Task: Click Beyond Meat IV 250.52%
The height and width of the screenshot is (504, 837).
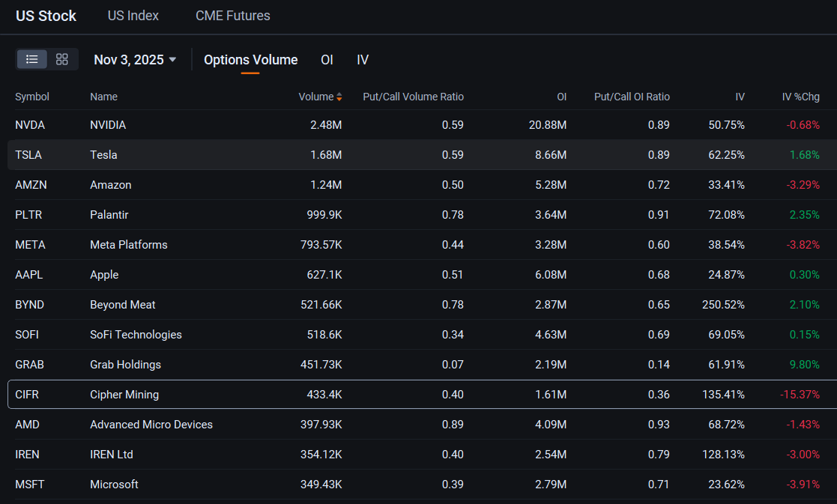Action: click(x=723, y=305)
